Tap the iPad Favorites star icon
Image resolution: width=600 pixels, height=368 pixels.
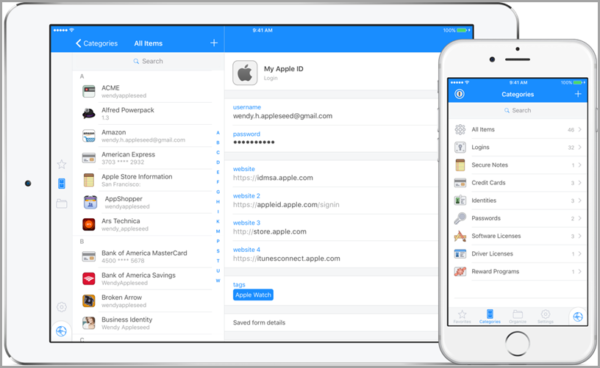[62, 164]
